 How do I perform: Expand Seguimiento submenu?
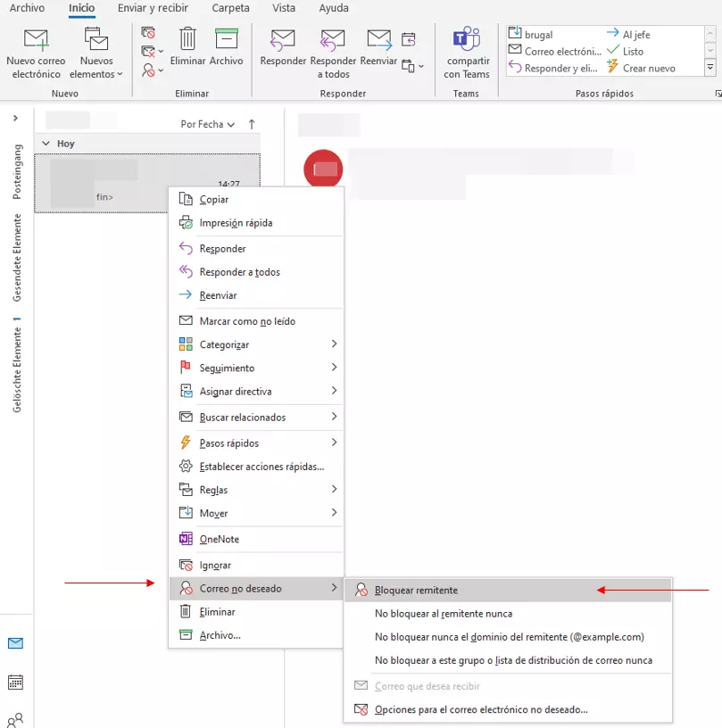(256, 368)
